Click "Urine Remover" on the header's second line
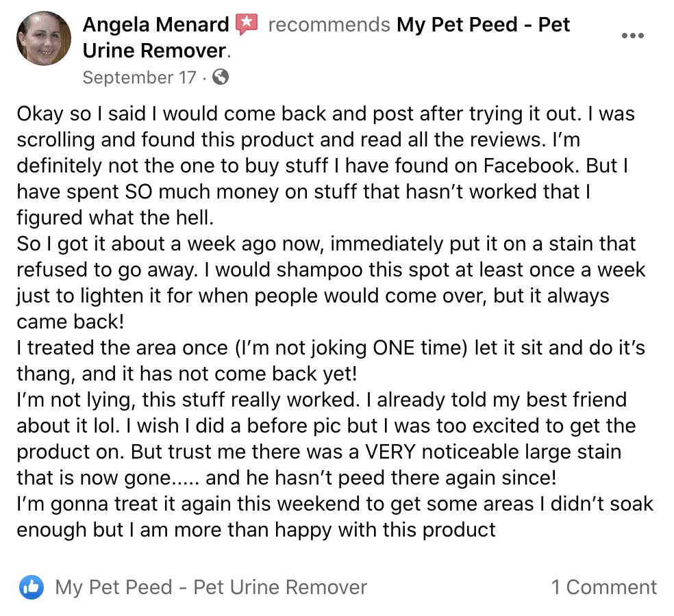This screenshot has height=616, width=674. pos(154,51)
